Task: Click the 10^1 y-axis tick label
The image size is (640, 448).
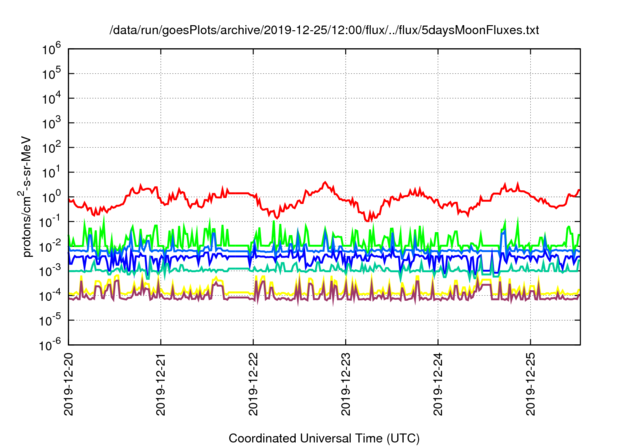Action: (x=51, y=172)
